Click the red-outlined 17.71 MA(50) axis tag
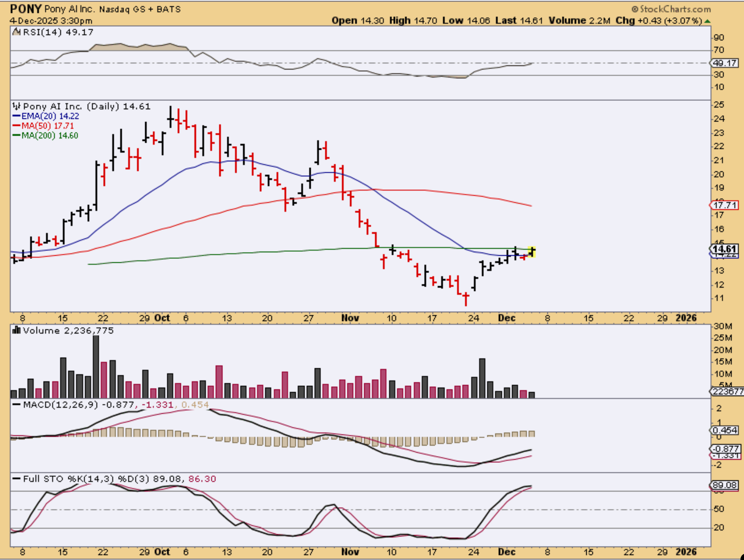 point(725,205)
